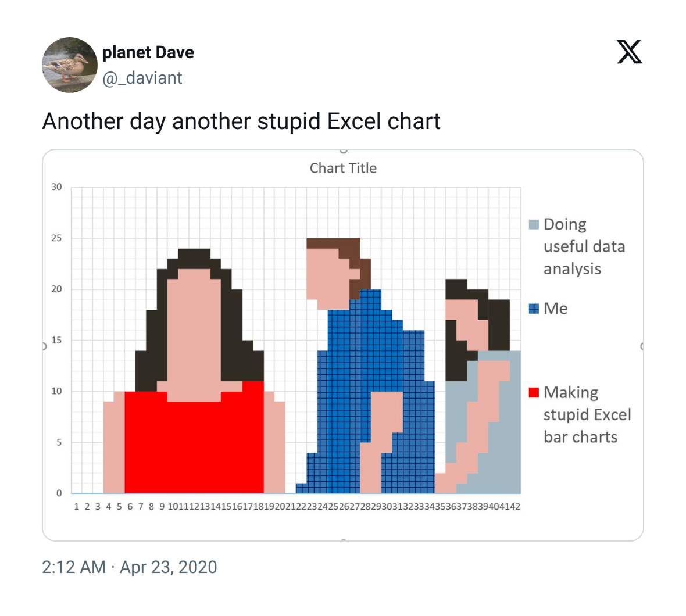The image size is (686, 616).
Task: Click the top center chart resize handle
Action: [344, 150]
